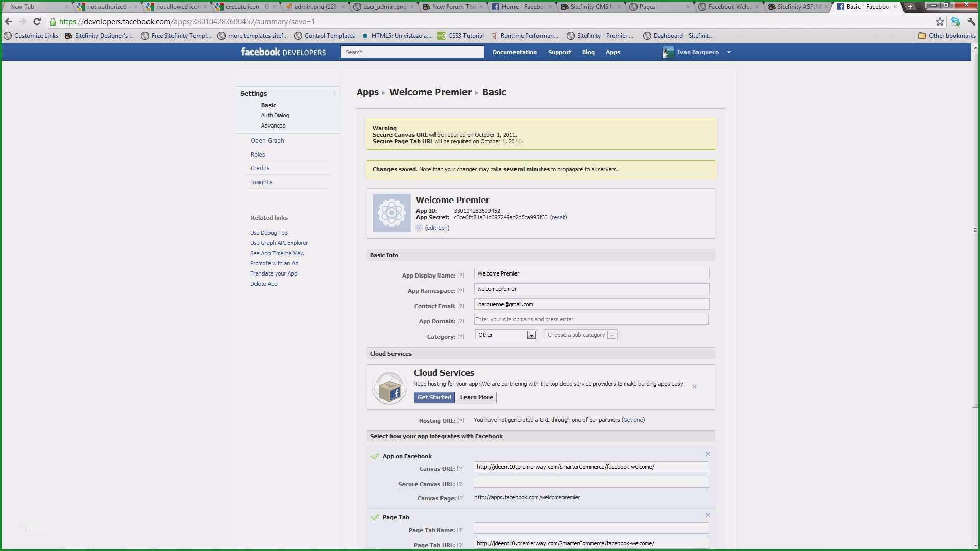Open the Category dropdown showing Other
The width and height of the screenshot is (980, 551).
coord(506,335)
